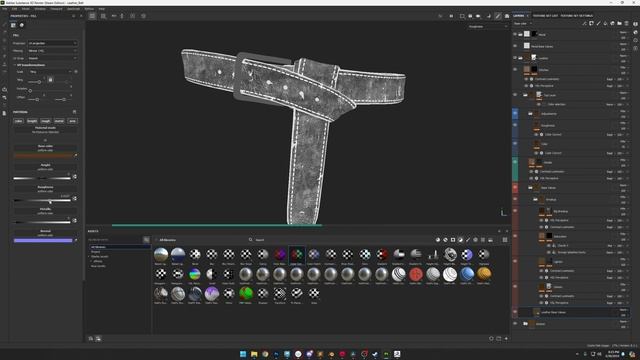Screen dimensions: 640x360
Task: Add a fill layer with the bucket icon
Action: (605, 24)
